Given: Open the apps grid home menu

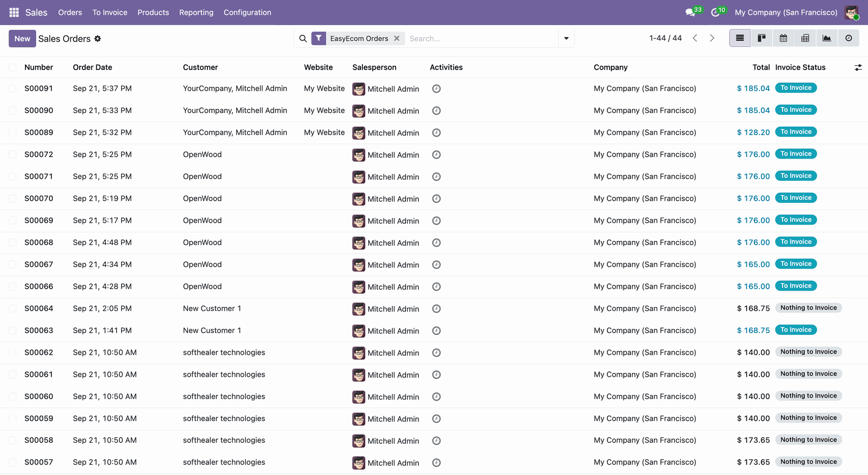Looking at the screenshot, I should (x=14, y=12).
